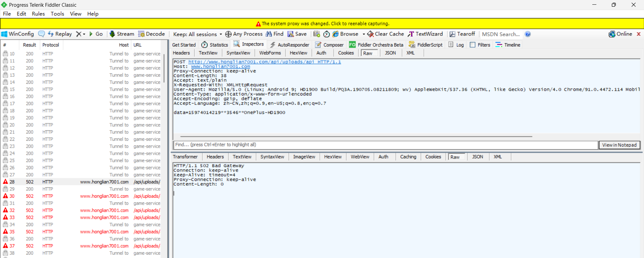Open the Help menu
The height and width of the screenshot is (258, 644).
point(93,14)
